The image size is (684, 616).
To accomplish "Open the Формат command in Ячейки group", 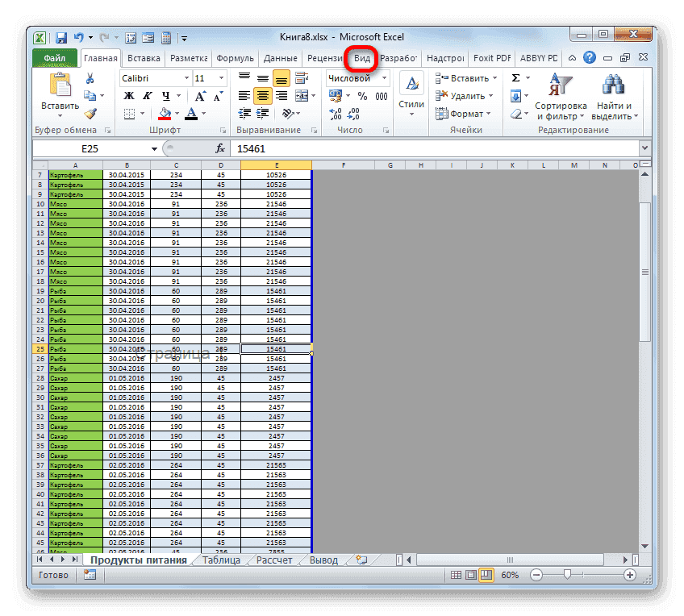I will click(x=465, y=113).
